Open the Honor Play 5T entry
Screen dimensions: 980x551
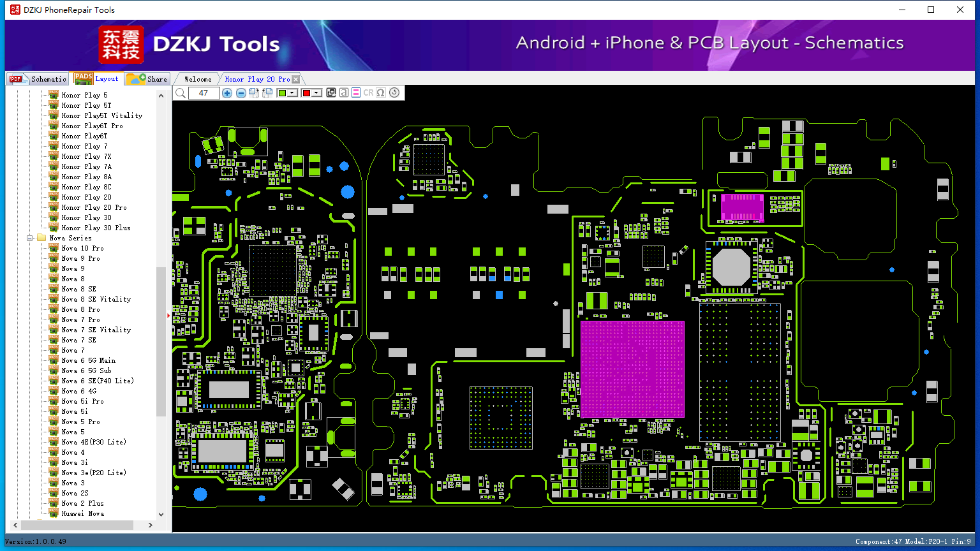click(86, 105)
